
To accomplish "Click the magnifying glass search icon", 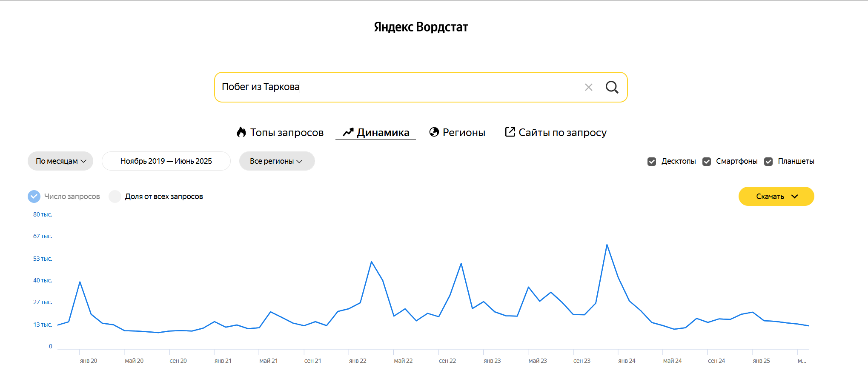I will coord(612,87).
